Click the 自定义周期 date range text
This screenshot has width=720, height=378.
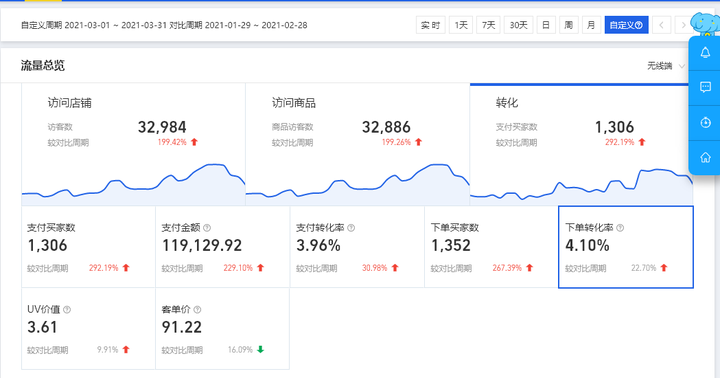164,25
